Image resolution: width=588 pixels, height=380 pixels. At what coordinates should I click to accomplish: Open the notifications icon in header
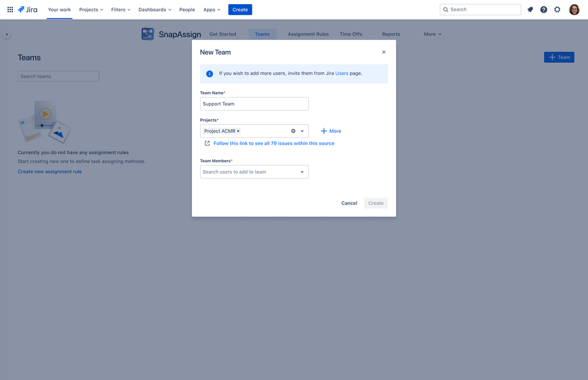(530, 9)
